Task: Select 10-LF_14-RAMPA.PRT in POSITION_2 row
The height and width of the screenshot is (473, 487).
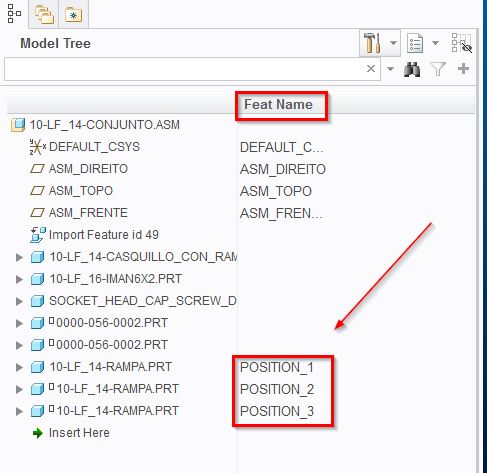Action: point(118,389)
